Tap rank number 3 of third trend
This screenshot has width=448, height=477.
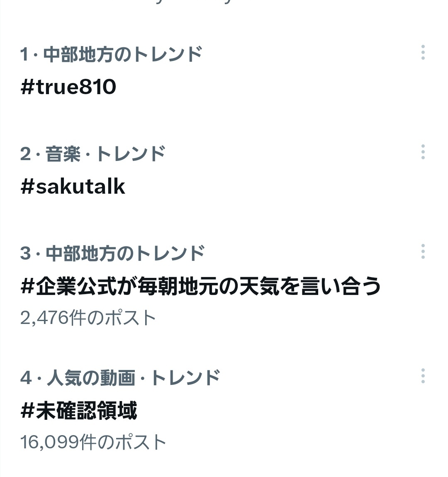tap(26, 253)
